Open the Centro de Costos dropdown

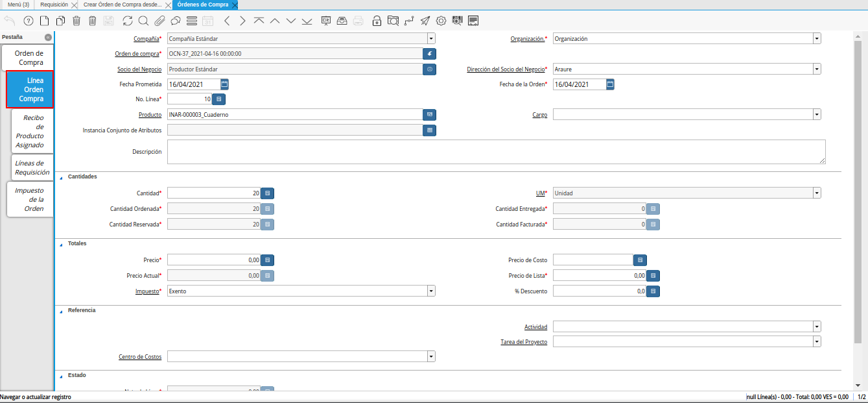(431, 357)
